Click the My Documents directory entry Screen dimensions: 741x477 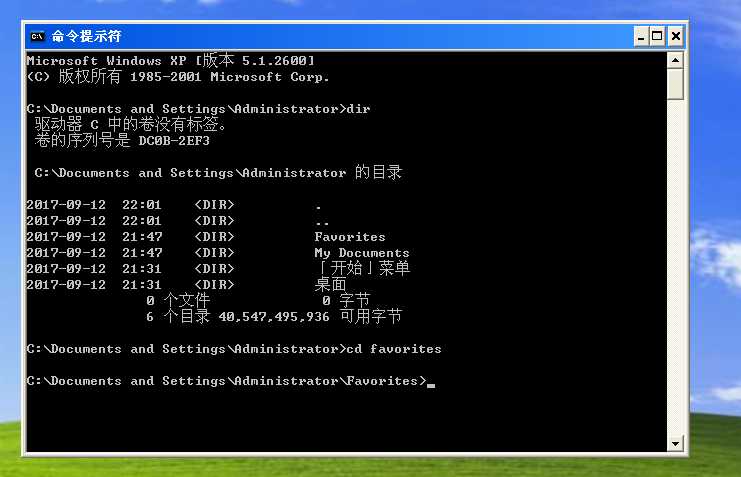(362, 252)
